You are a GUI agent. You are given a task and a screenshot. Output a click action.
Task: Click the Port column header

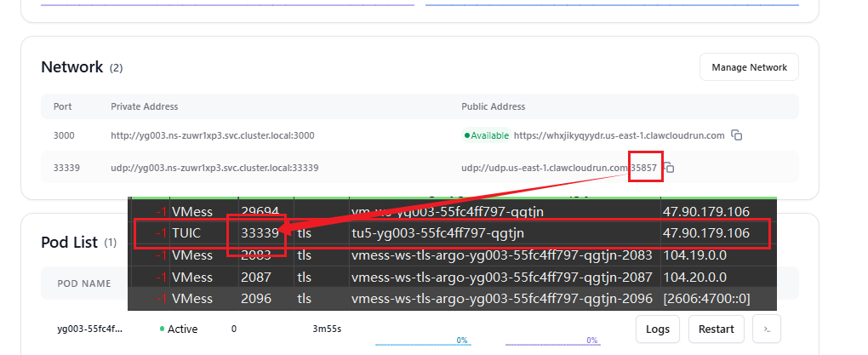pos(63,106)
